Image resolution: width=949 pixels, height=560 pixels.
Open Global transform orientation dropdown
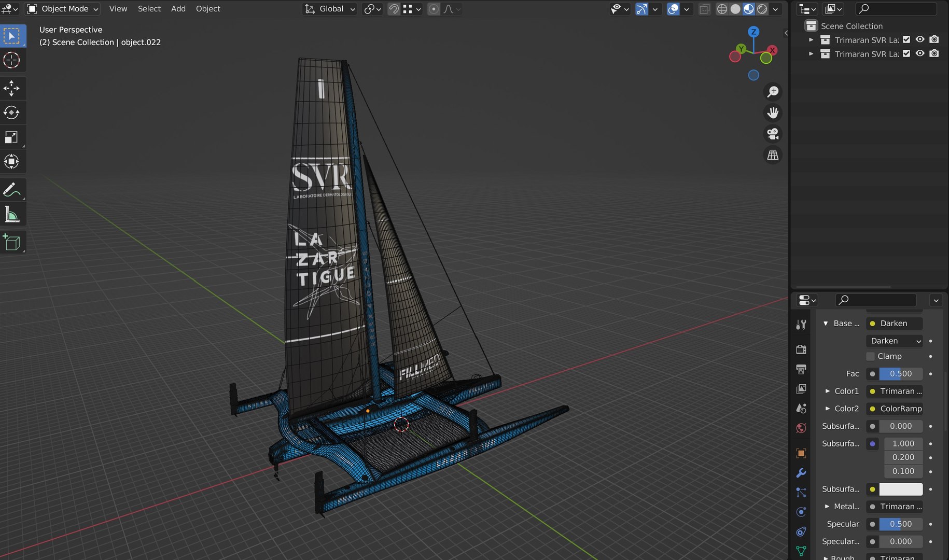coord(330,9)
